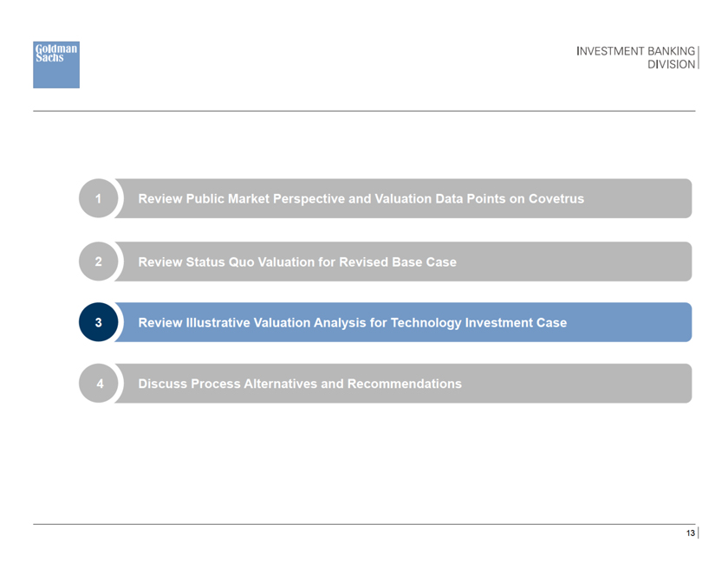Click the Investment Banking header text
The image size is (728, 562).
635,52
